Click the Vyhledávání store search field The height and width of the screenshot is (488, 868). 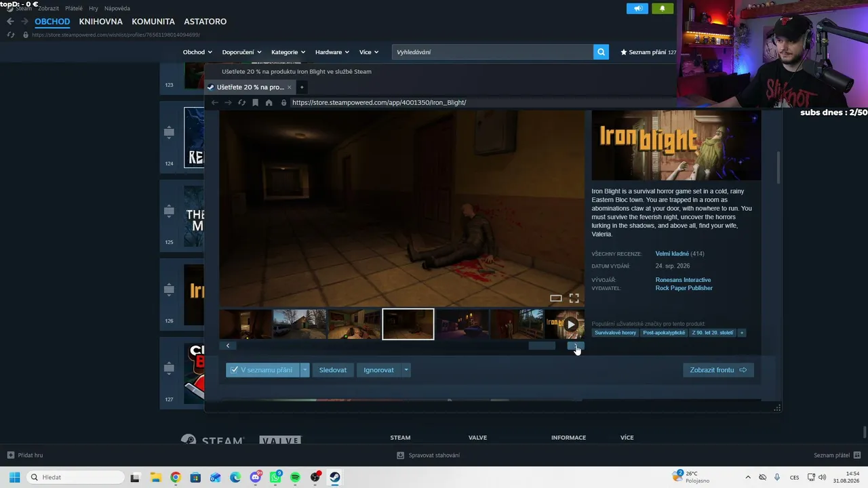tap(493, 52)
